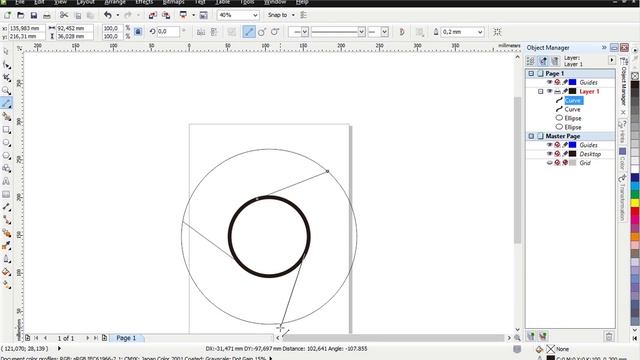Select the Rectangle tool in toolbox

click(6, 130)
